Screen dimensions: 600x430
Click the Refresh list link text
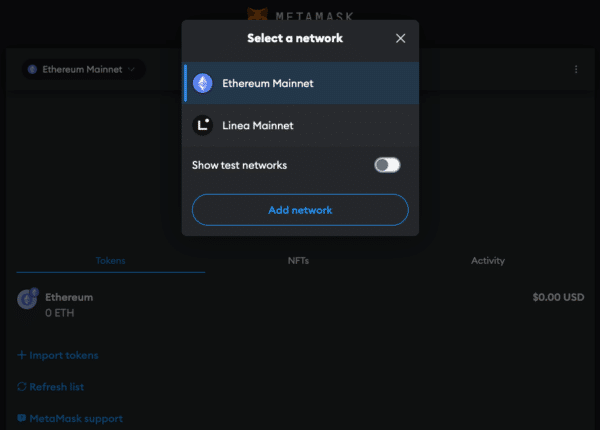[x=57, y=387]
